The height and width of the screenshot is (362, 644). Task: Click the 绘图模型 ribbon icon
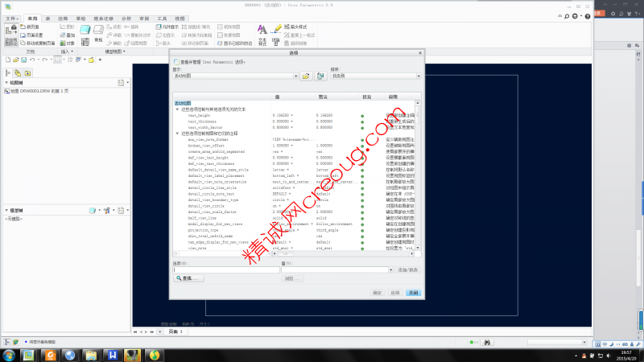[85, 35]
